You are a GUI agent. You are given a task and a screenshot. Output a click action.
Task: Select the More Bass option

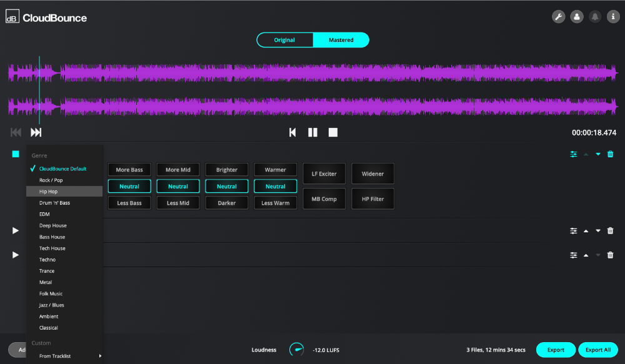tap(129, 170)
